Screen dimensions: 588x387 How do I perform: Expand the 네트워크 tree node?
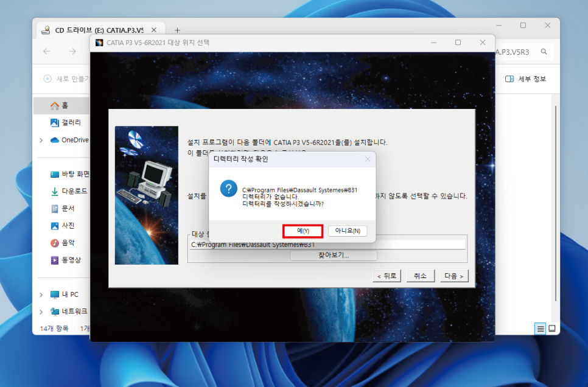[x=41, y=312]
